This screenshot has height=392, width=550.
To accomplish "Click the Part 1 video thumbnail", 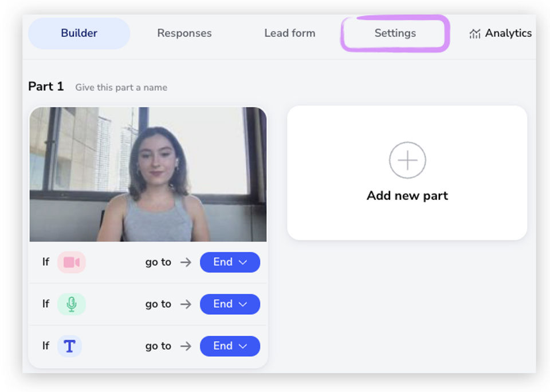I will (148, 174).
